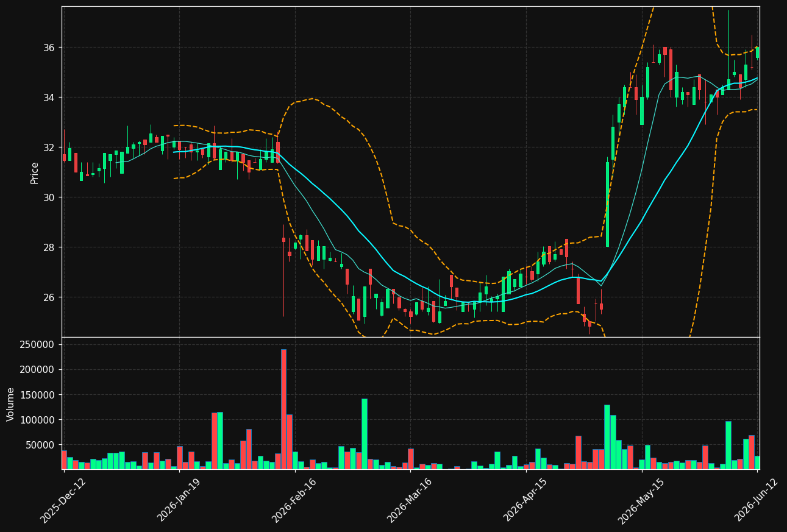Click the 26 price axis value
This screenshot has width=787, height=532.
click(x=48, y=297)
